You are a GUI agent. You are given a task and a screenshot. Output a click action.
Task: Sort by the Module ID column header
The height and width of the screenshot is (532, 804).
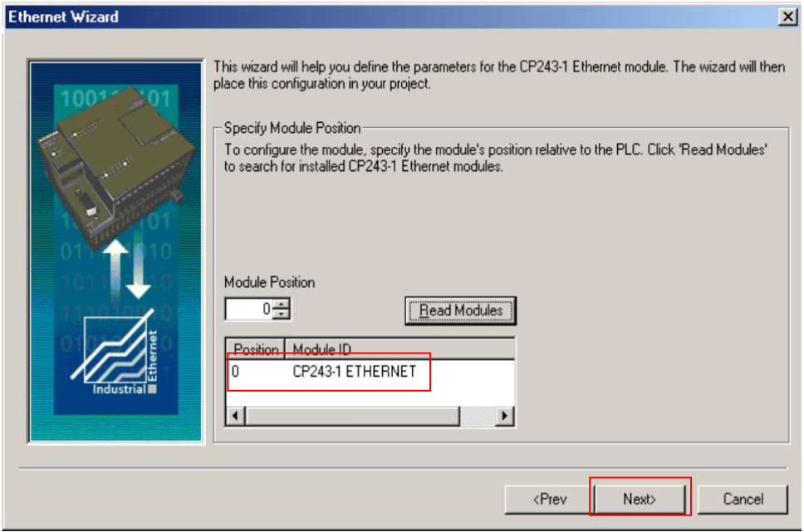[400, 349]
